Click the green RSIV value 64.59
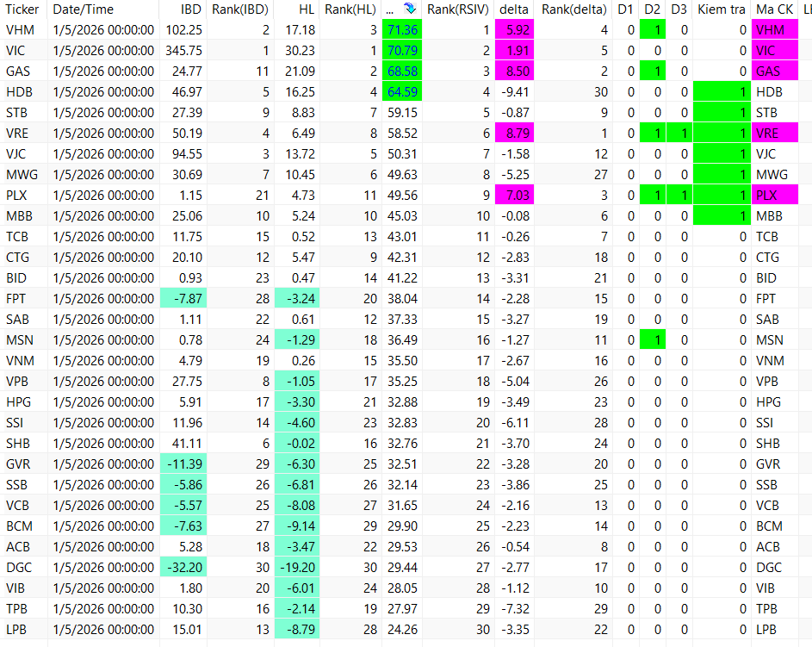The image size is (812, 647). coord(402,92)
